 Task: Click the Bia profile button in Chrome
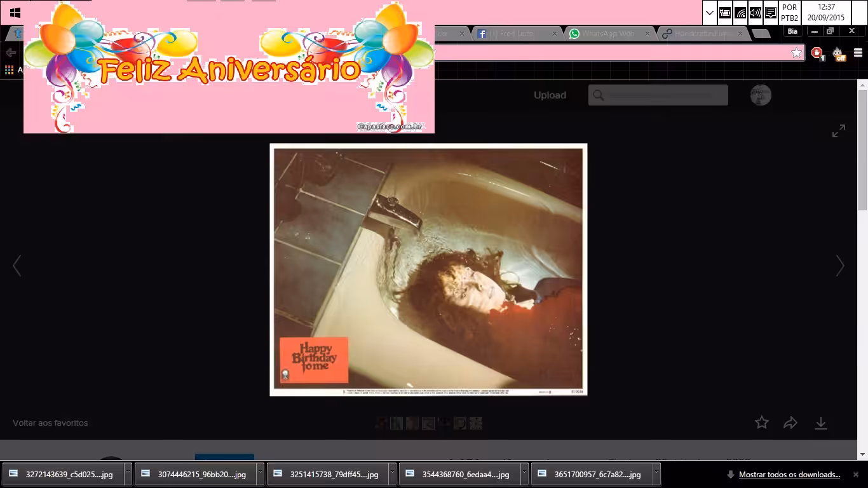(x=792, y=31)
